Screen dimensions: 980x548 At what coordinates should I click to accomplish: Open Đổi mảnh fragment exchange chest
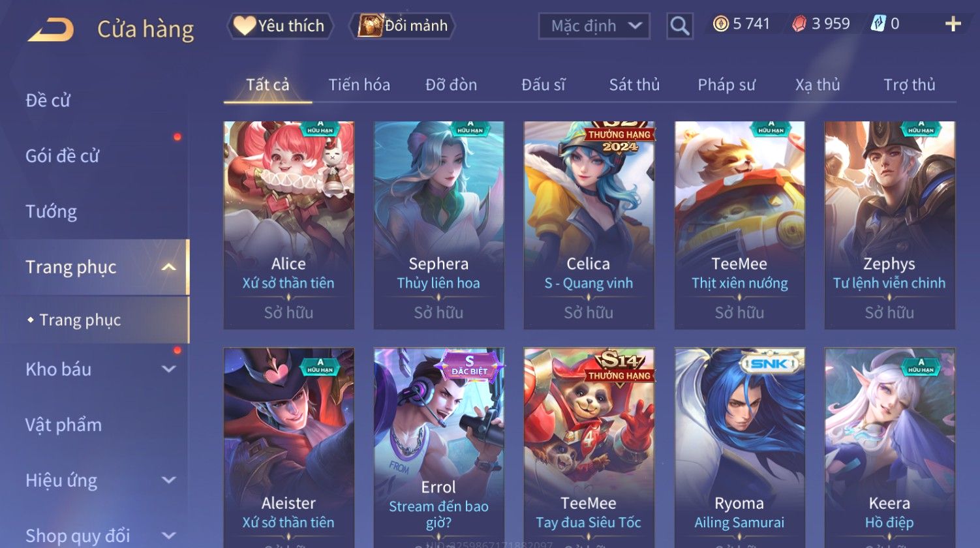pyautogui.click(x=403, y=26)
